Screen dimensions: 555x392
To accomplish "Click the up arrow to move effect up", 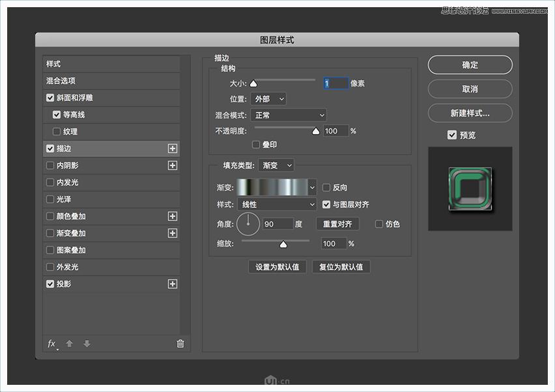I will click(x=69, y=344).
